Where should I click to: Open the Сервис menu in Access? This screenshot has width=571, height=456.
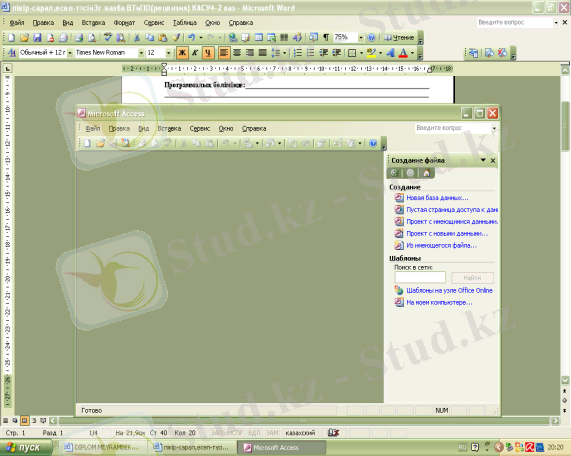pyautogui.click(x=200, y=129)
